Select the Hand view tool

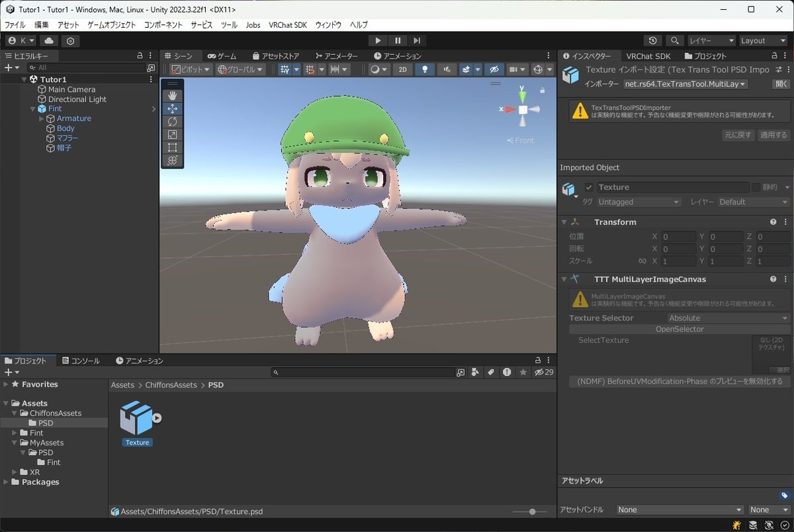coord(172,95)
